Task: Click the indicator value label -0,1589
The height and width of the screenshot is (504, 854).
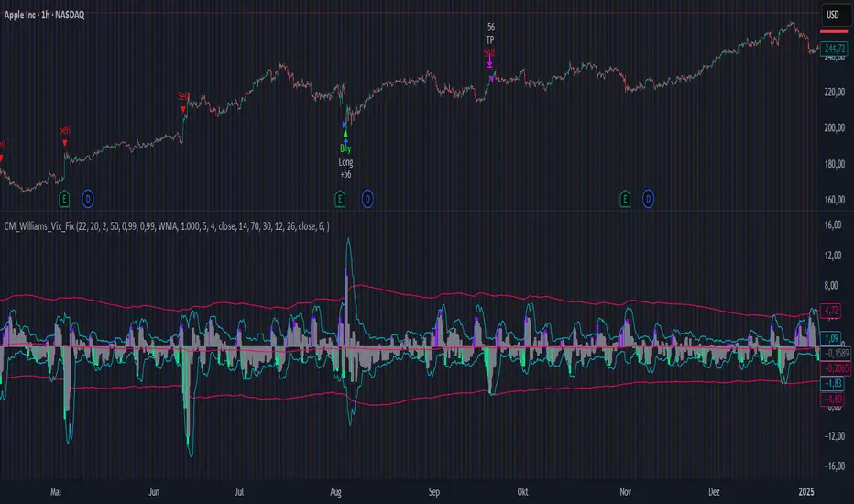Action: 836,354
